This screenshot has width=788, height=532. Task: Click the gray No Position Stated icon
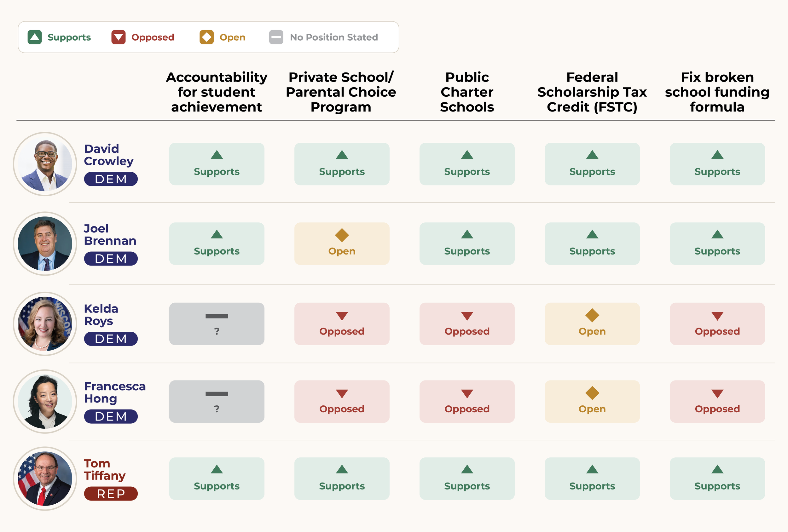pos(276,37)
